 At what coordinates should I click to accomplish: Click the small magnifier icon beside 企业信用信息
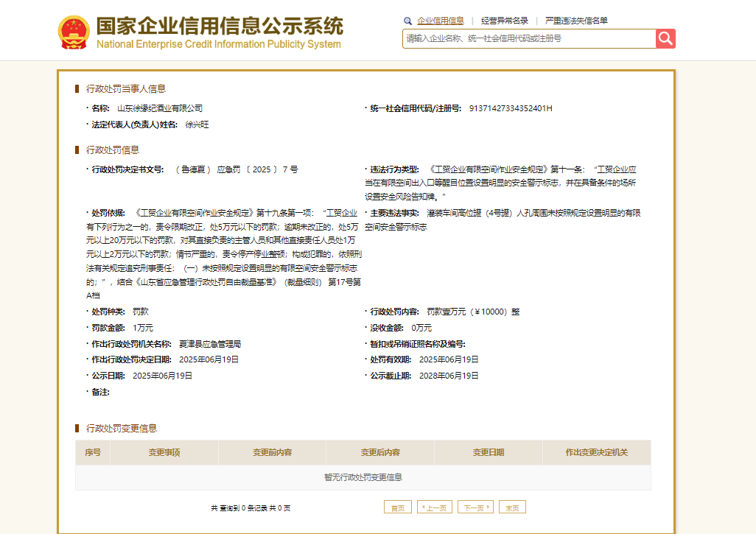tap(408, 21)
